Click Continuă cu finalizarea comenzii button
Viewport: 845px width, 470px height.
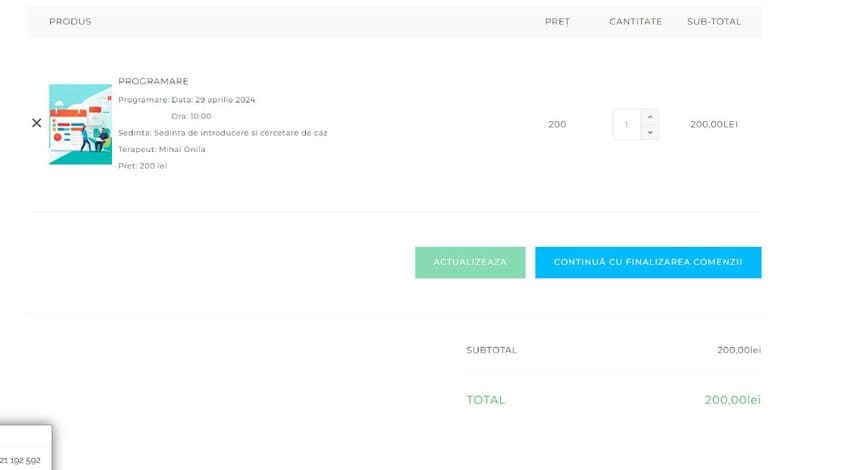tap(647, 262)
